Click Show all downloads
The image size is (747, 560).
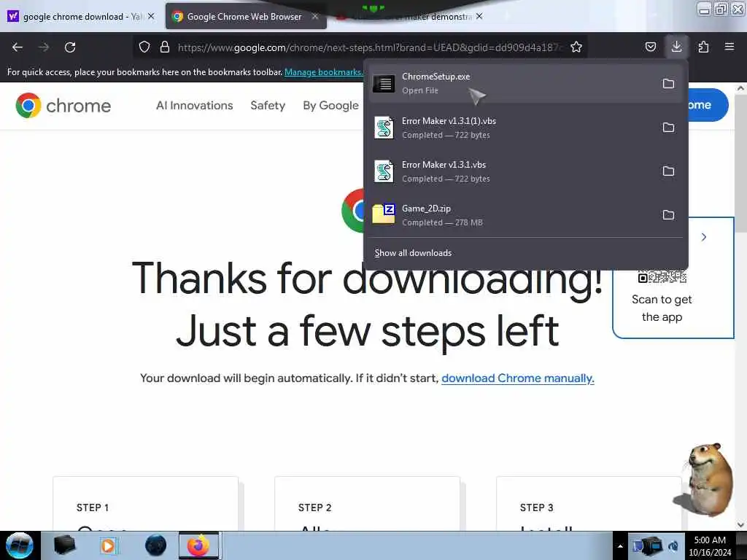(413, 253)
